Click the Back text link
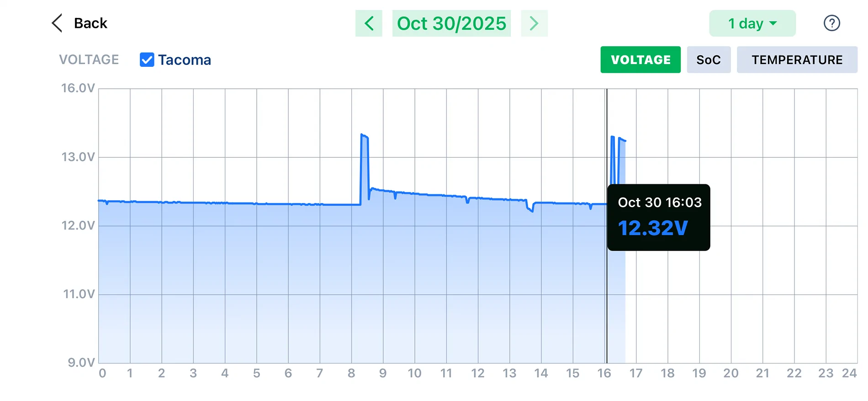This screenshot has height=401, width=868. [x=90, y=23]
